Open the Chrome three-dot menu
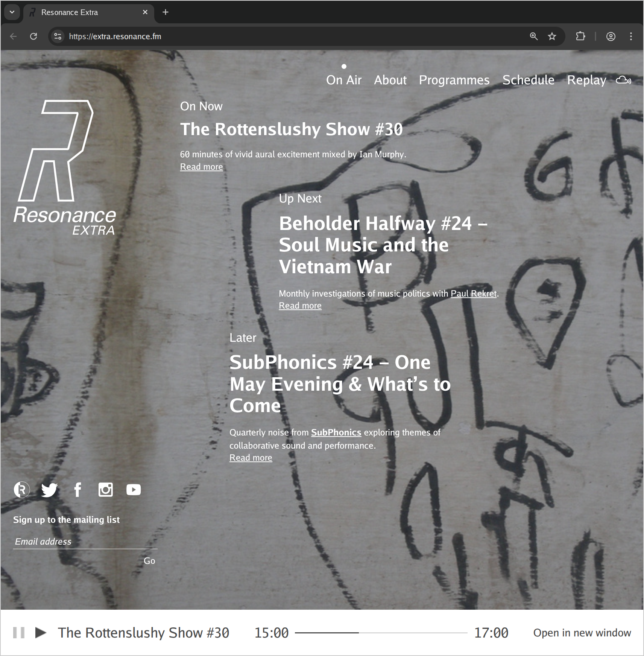 point(631,37)
